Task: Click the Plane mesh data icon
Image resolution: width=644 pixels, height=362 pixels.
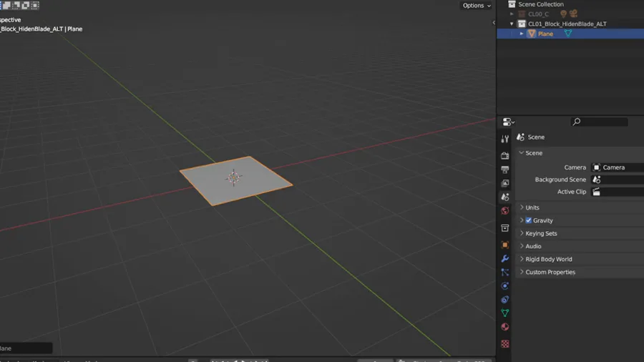Action: tap(568, 34)
